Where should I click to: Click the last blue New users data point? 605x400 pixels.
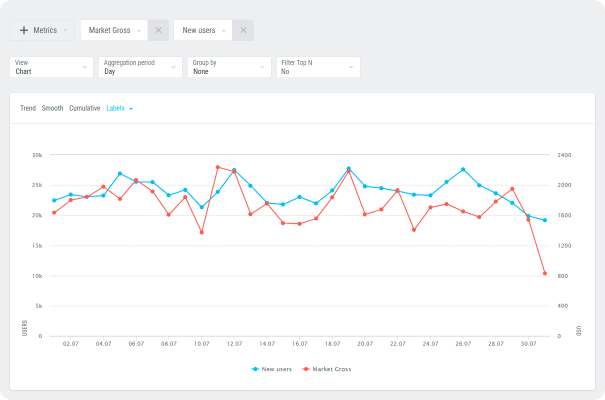pyautogui.click(x=545, y=220)
